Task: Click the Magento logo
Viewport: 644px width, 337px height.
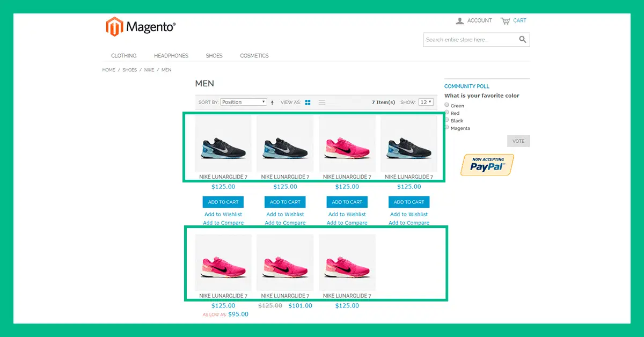Action: pos(141,27)
